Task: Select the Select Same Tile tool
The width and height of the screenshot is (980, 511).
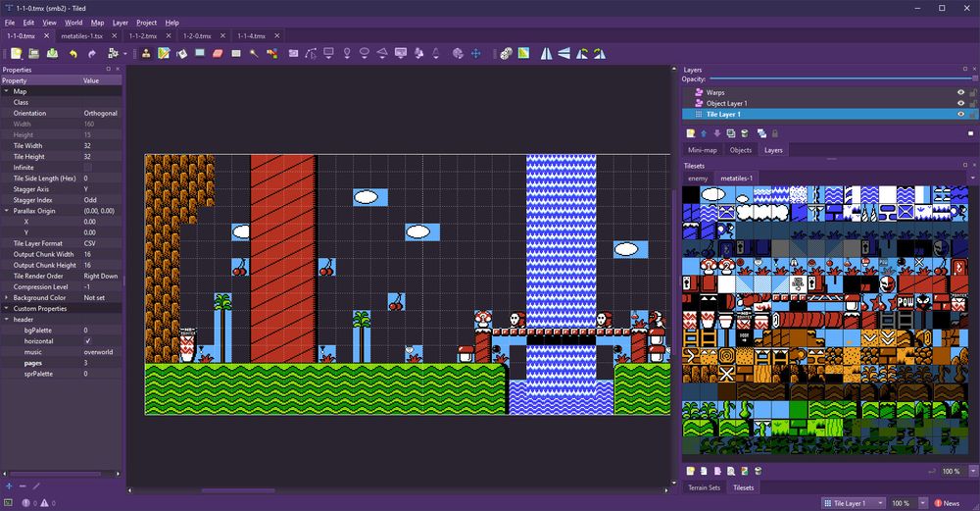Action: tap(271, 54)
